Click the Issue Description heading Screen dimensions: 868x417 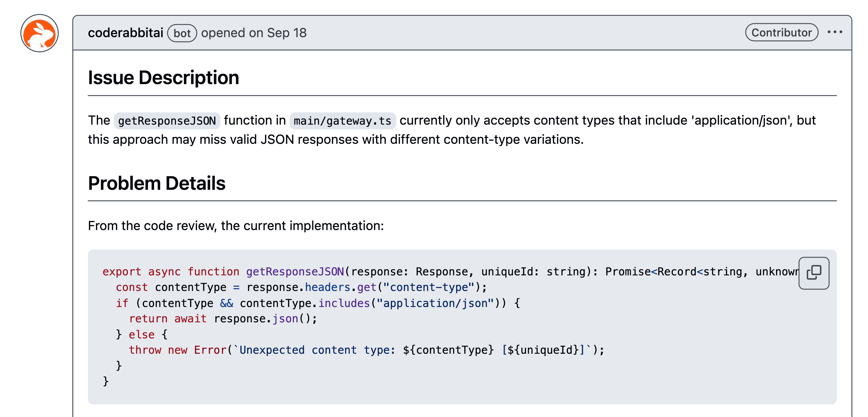click(163, 78)
